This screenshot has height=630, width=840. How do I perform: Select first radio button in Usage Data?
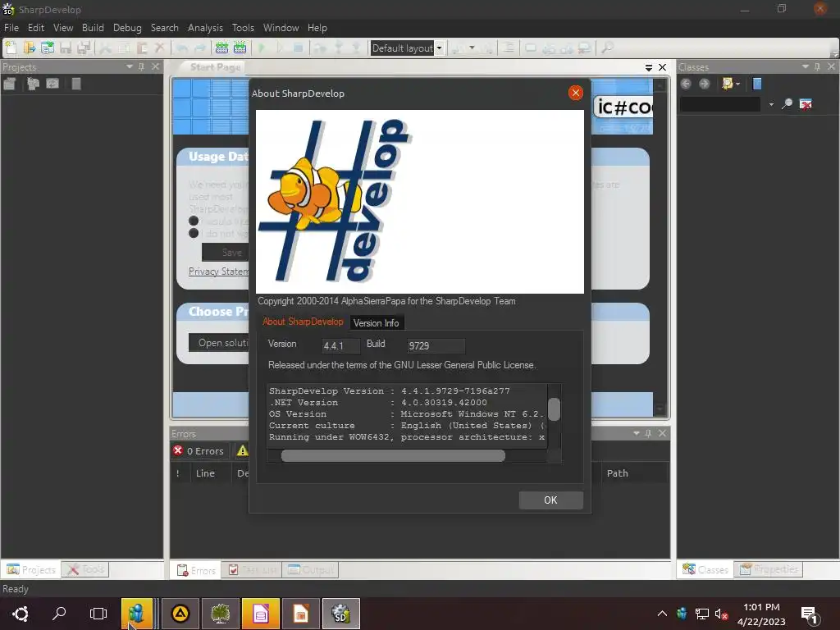point(194,221)
